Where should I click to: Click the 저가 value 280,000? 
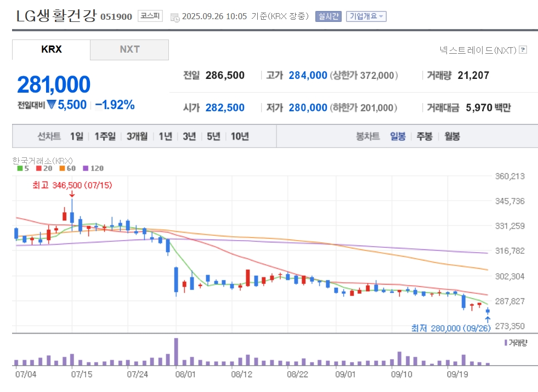(308, 107)
